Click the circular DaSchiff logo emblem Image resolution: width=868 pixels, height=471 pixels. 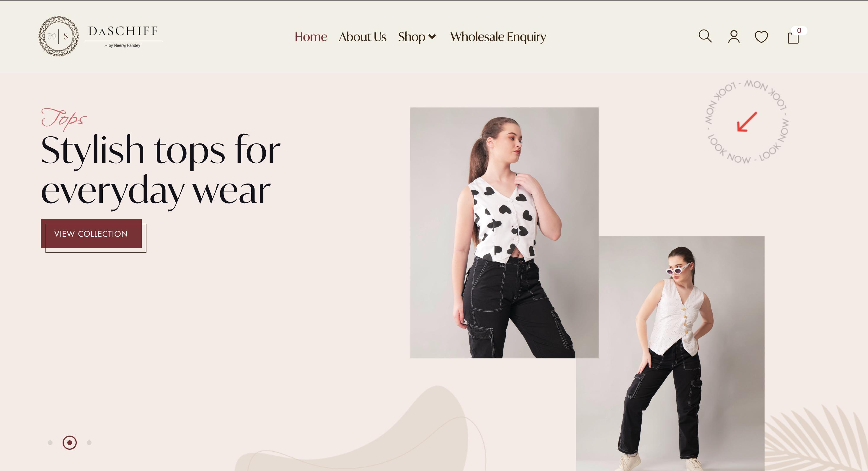tap(58, 36)
